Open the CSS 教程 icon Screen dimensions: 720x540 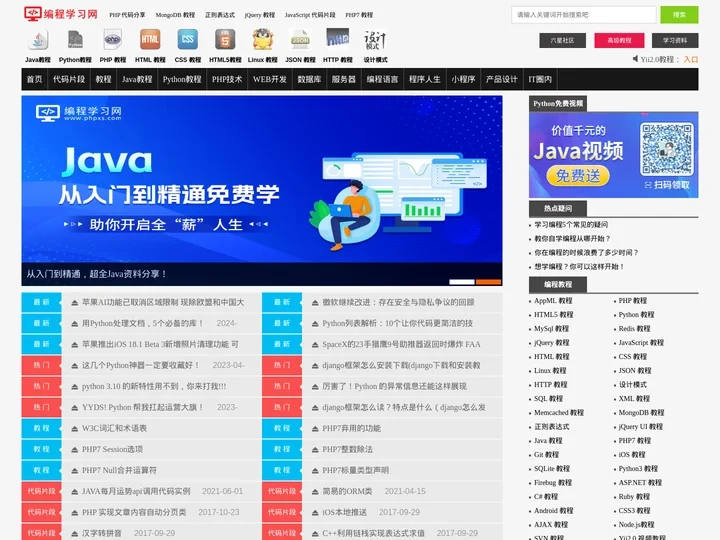point(187,39)
